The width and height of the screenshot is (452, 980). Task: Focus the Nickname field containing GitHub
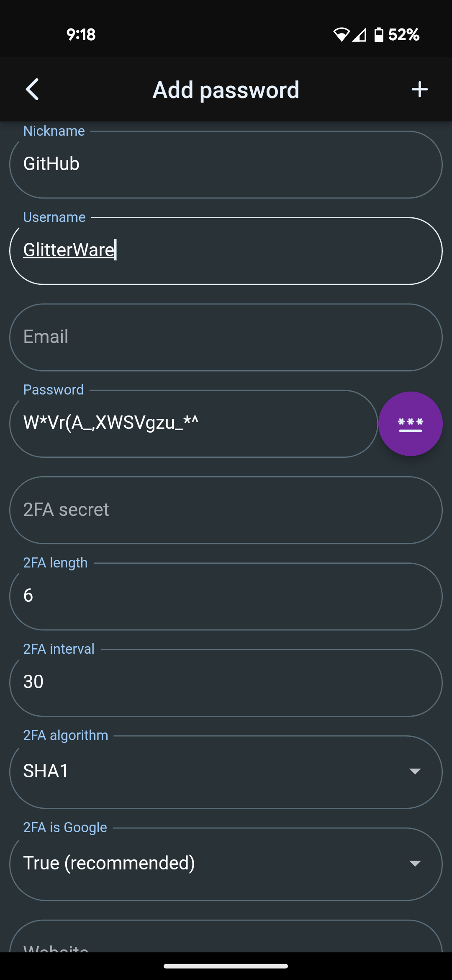click(x=226, y=164)
